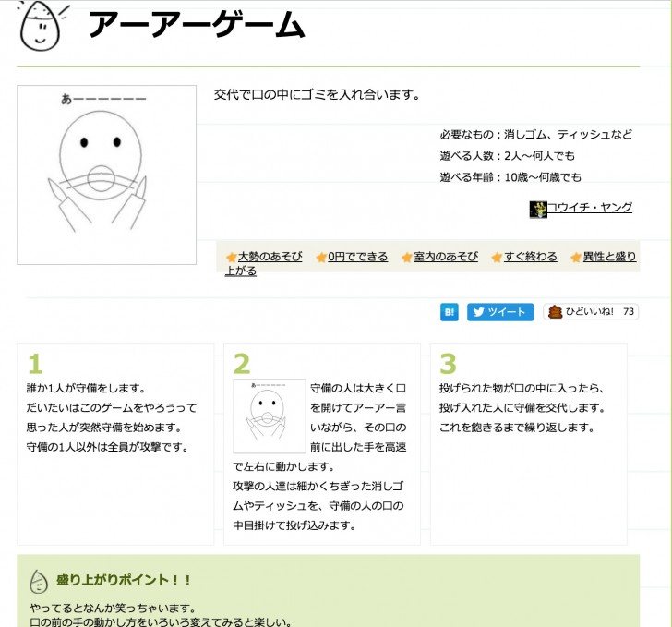Click the star beside 室内のあそび tag

pos(407,257)
